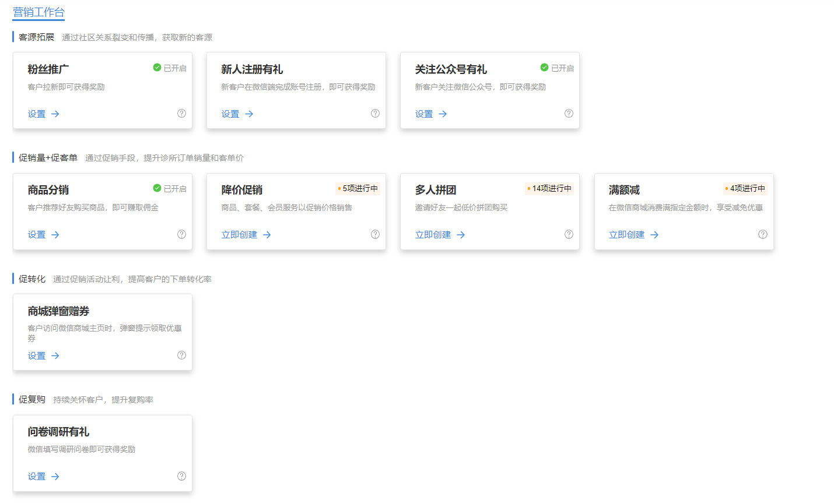
Task: Click 已开启 status on 粉丝推广
Action: [x=170, y=68]
